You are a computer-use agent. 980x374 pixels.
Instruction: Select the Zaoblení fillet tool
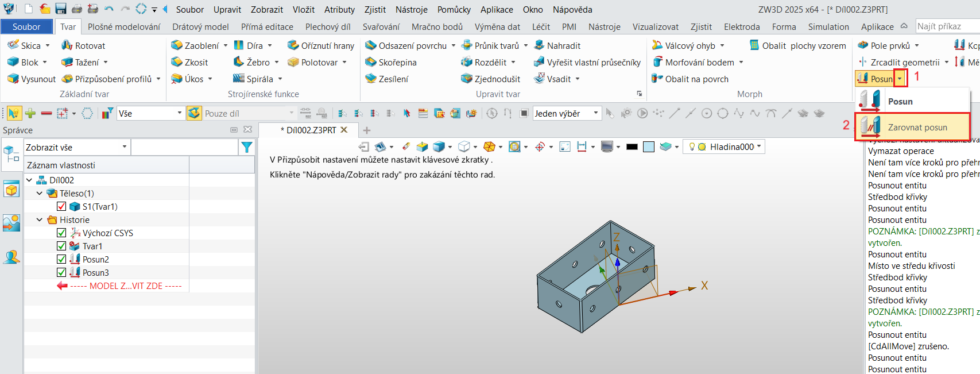(195, 45)
